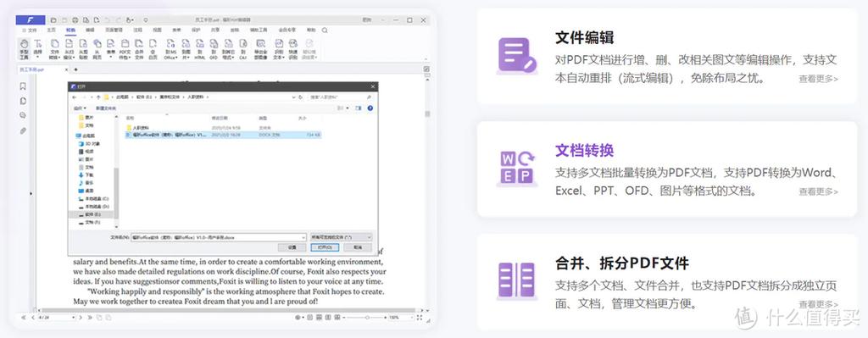This screenshot has width=868, height=338.
Task: Open the 组织 dropdown in 打开 dialog
Action: coord(80,108)
